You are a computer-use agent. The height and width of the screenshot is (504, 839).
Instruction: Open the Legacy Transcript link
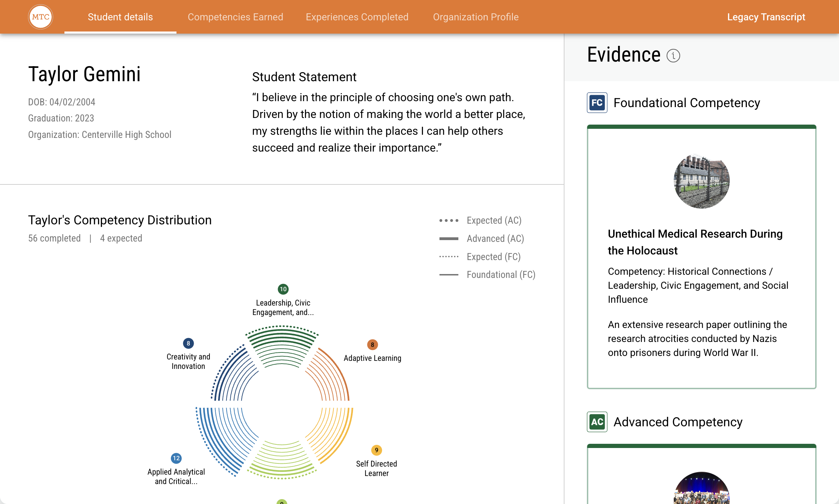click(766, 17)
